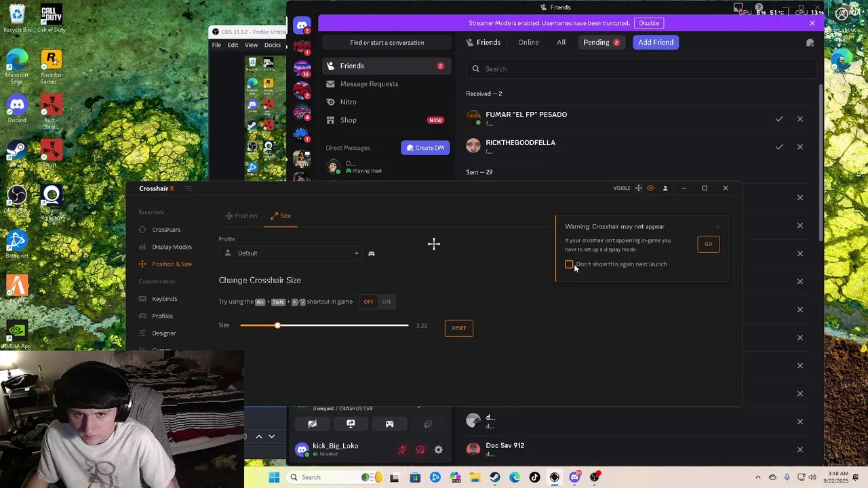868x488 pixels.
Task: Set size shortcut toggle to ON
Action: pos(386,302)
